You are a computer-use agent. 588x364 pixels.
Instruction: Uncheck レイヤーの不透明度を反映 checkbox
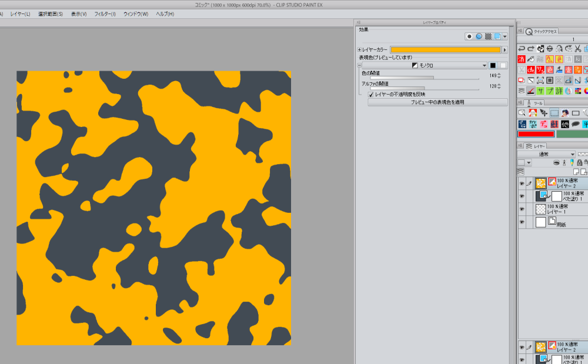coord(371,95)
